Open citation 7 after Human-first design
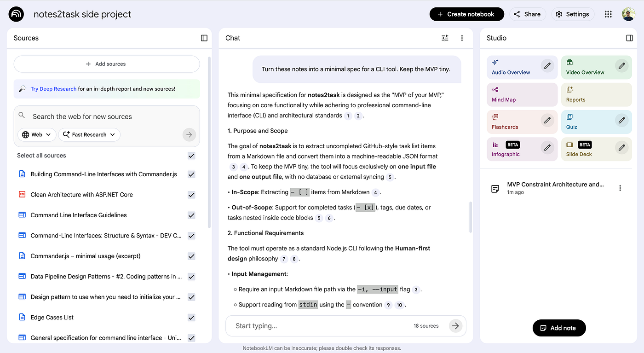 coord(284,259)
